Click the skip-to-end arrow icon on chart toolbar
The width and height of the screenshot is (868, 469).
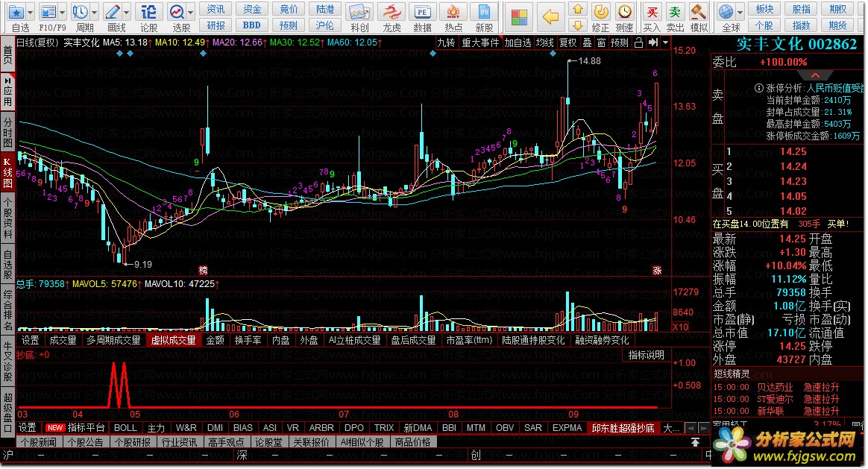point(653,43)
